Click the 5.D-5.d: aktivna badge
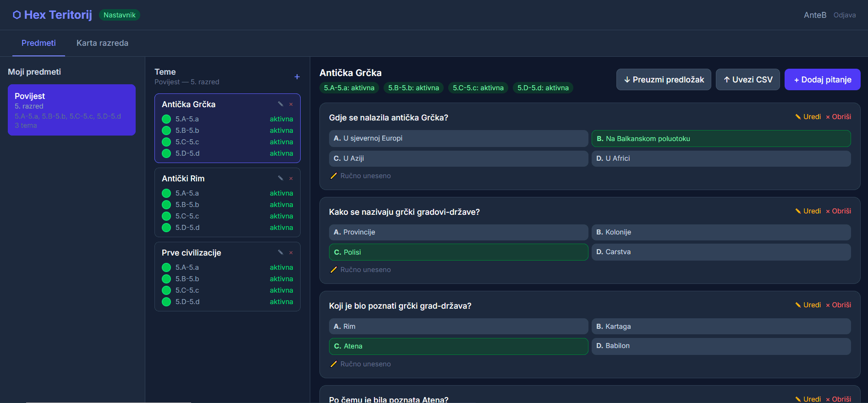868x403 pixels. [543, 88]
